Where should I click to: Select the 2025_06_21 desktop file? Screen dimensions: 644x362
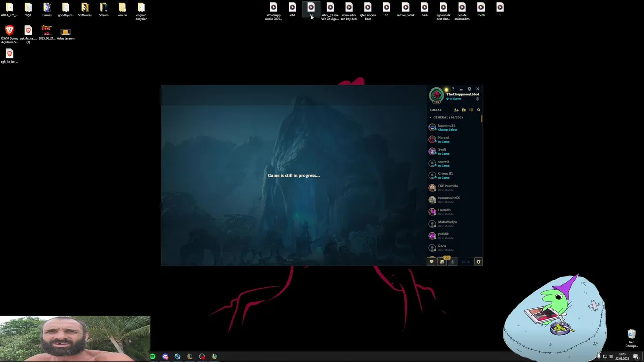click(x=47, y=32)
